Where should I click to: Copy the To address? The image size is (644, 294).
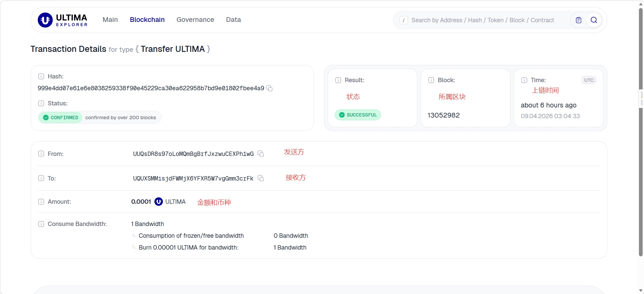(x=261, y=178)
